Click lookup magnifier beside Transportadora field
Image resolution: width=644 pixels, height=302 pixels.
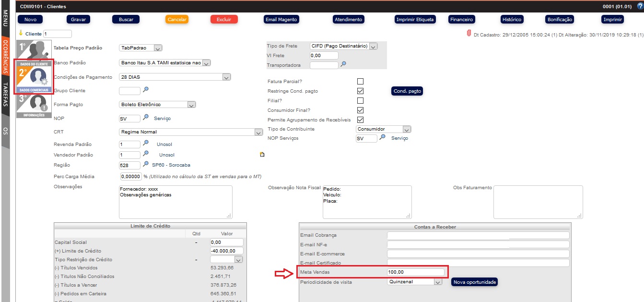343,64
